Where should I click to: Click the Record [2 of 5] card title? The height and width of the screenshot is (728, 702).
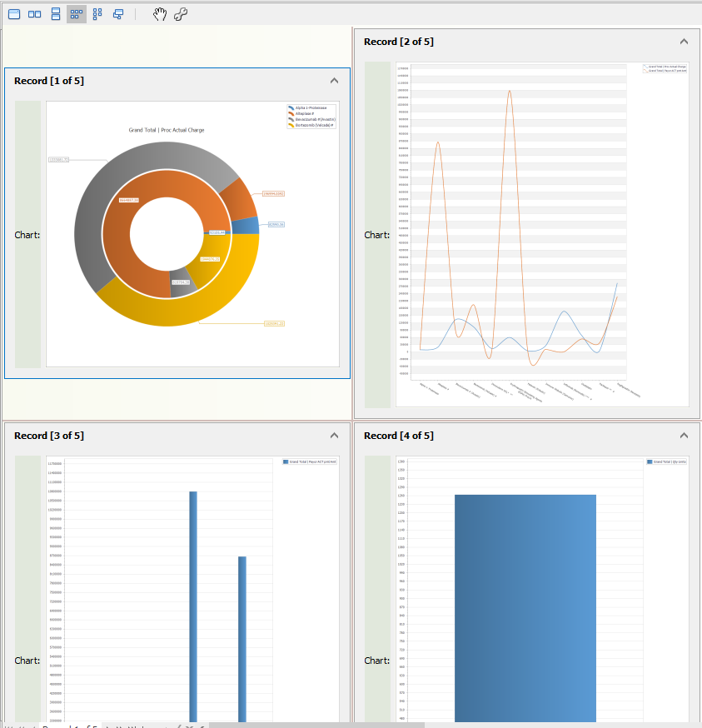(x=399, y=42)
